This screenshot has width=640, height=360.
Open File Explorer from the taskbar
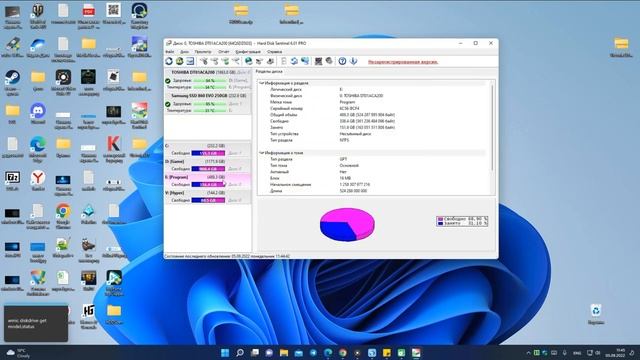[x=284, y=353]
